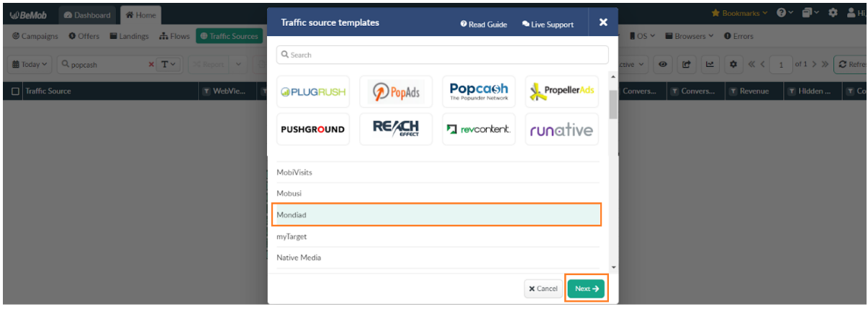Choose the Runative template logo
Image resolution: width=868 pixels, height=309 pixels.
(561, 130)
